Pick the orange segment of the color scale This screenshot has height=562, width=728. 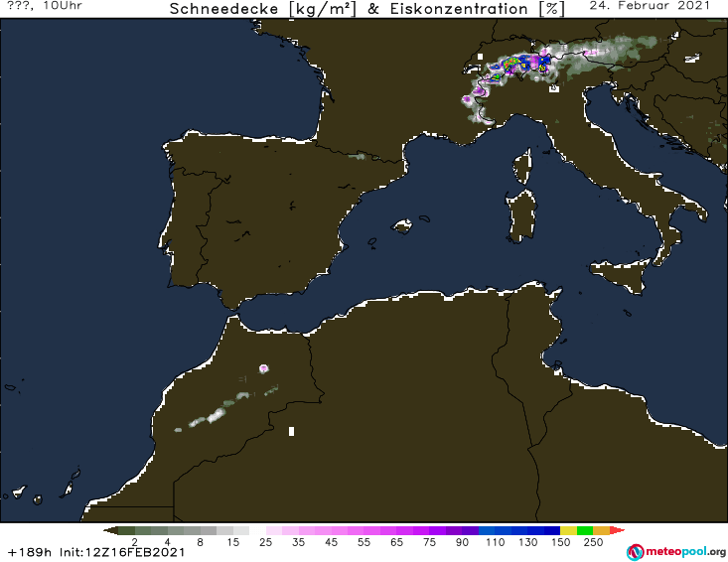(601, 530)
